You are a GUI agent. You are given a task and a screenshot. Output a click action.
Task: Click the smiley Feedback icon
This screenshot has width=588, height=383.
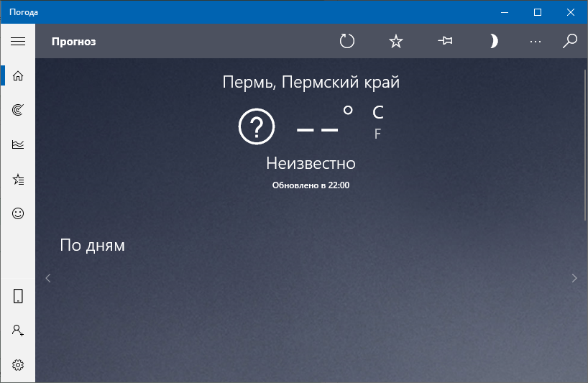tap(18, 213)
